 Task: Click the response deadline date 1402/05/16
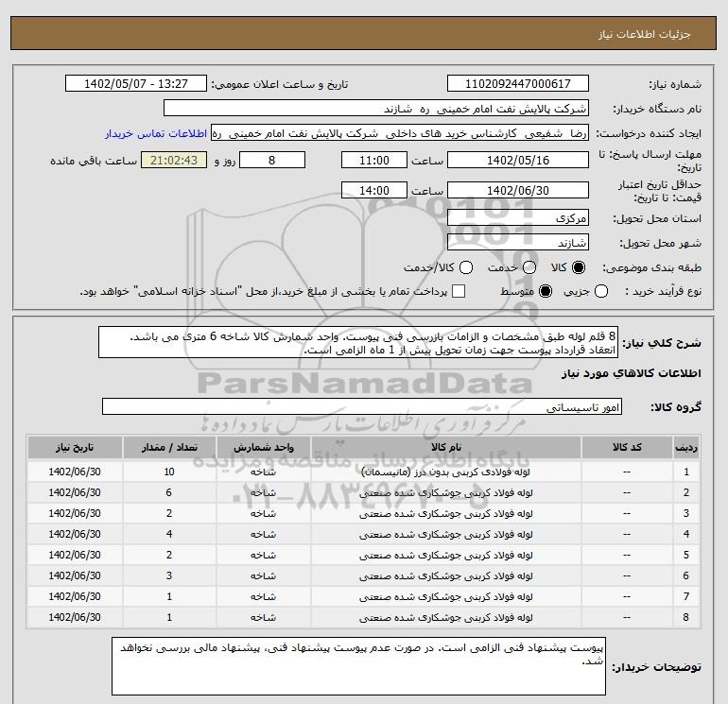518,160
